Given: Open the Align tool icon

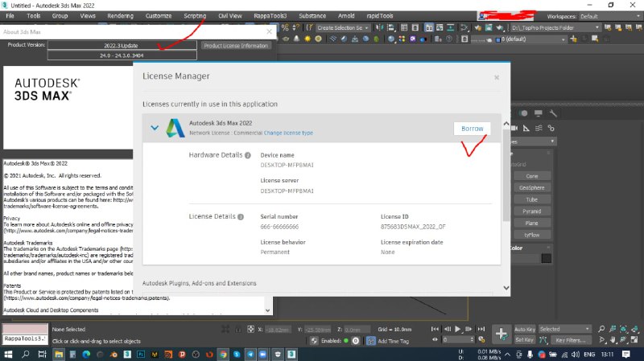Looking at the screenshot, I should coord(390,27).
